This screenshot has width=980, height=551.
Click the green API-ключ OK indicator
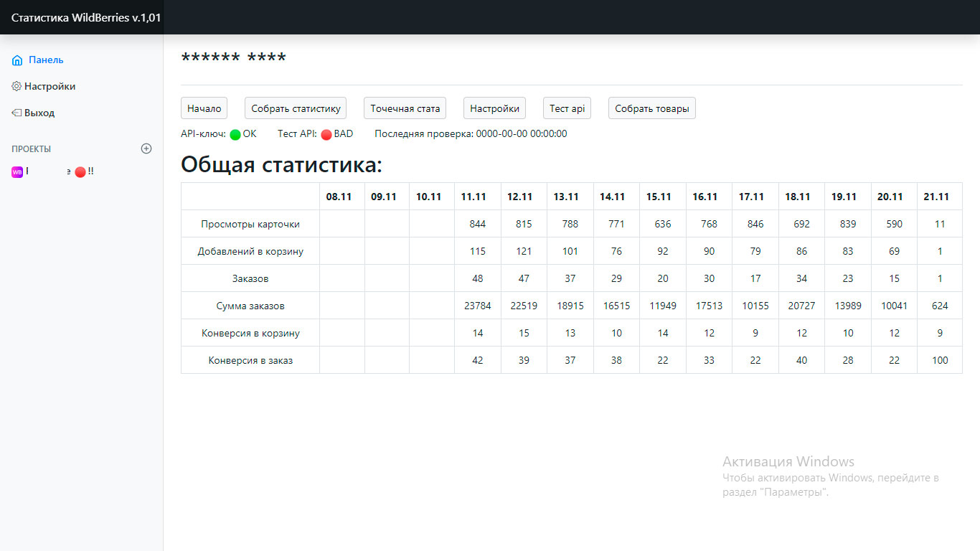coord(235,134)
